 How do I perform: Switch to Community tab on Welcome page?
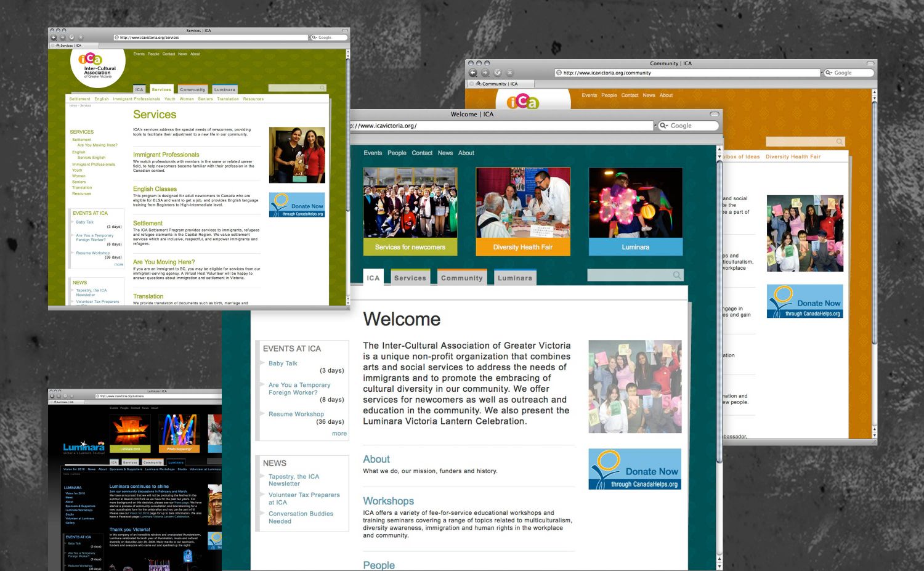tap(461, 278)
